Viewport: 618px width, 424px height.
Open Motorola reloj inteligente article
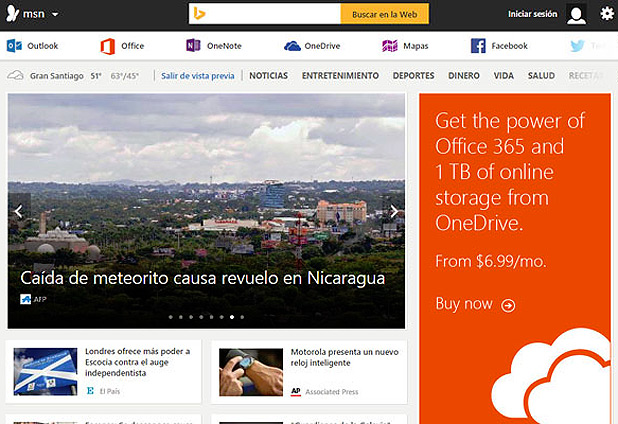tap(344, 357)
